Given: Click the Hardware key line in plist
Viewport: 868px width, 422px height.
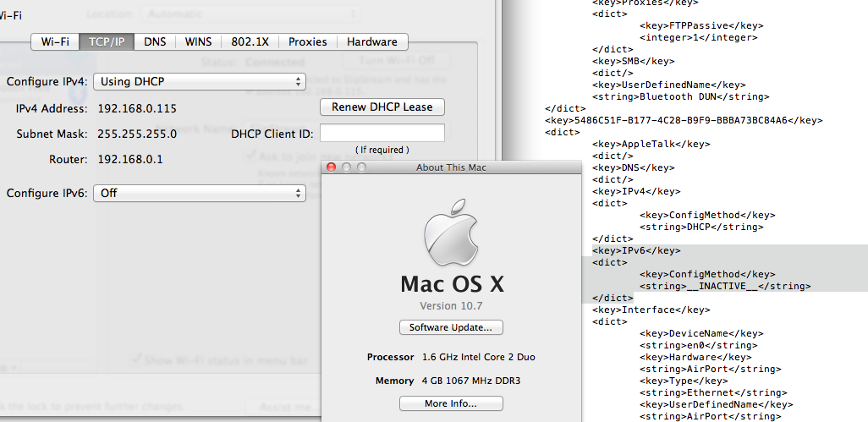Looking at the screenshot, I should (695, 357).
